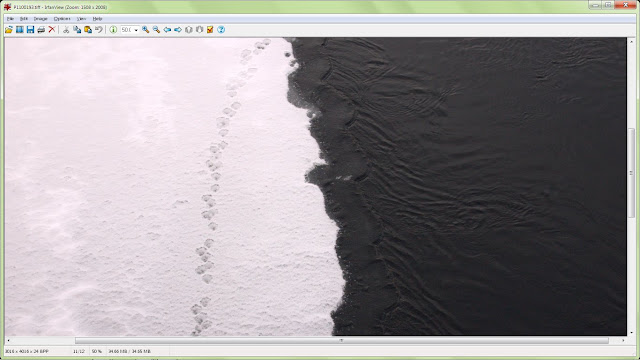The height and width of the screenshot is (360, 640).
Task: Click the blue Help question mark icon
Action: (x=221, y=30)
